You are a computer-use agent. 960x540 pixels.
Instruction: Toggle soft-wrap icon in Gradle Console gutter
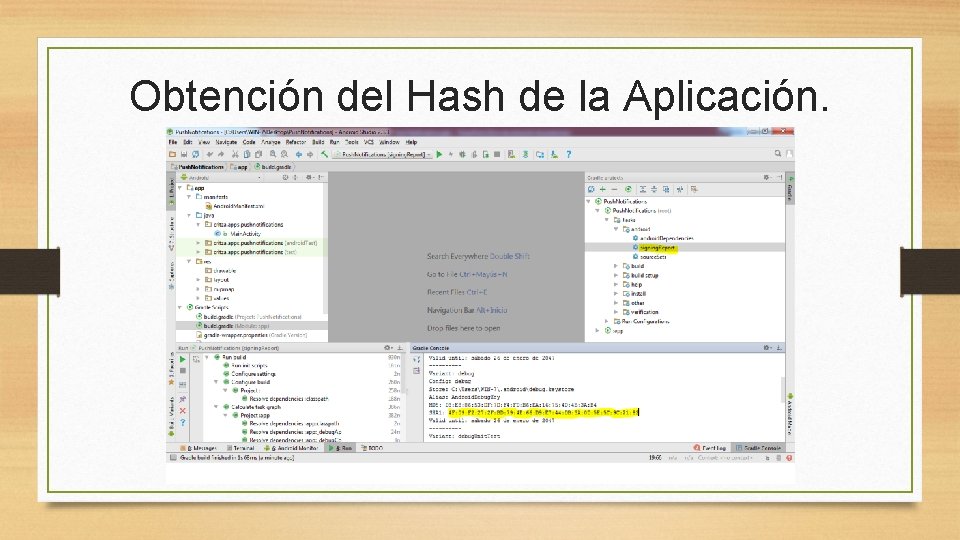pos(416,359)
